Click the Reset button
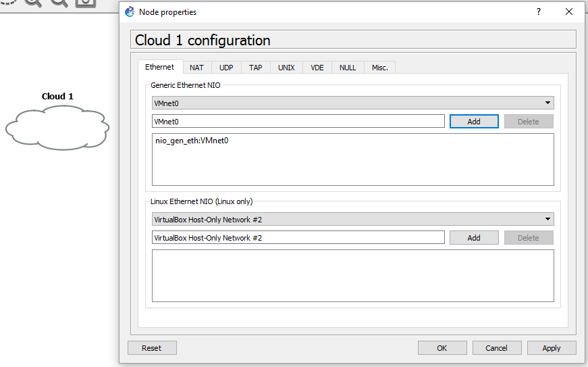The width and height of the screenshot is (588, 367). (152, 348)
